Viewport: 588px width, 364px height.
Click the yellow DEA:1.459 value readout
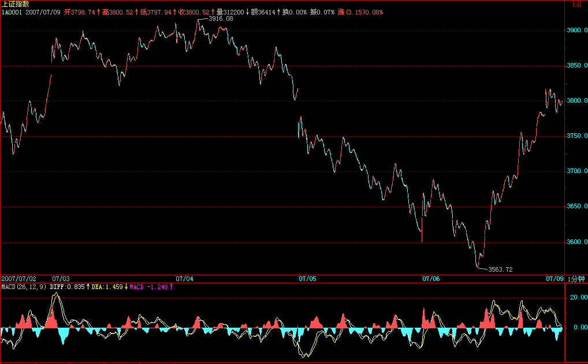click(107, 286)
